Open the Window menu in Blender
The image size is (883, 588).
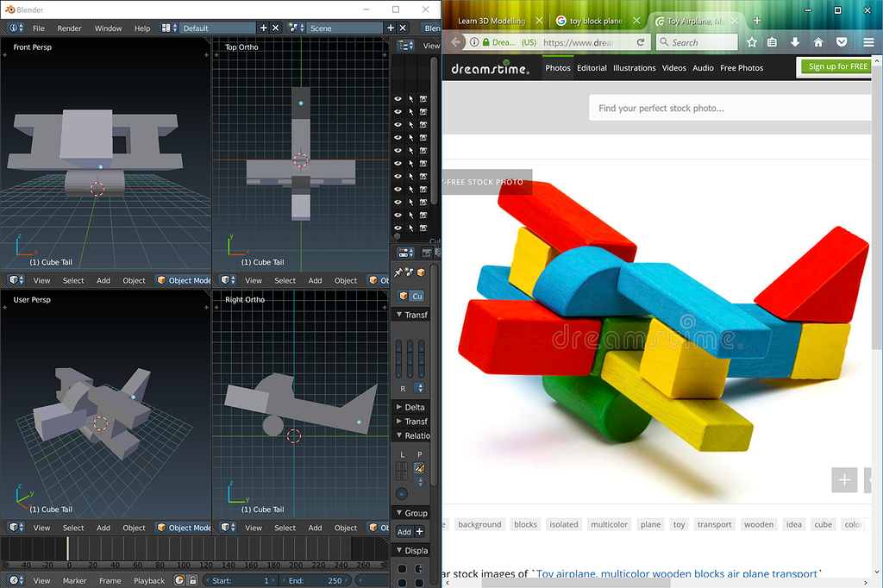[108, 28]
